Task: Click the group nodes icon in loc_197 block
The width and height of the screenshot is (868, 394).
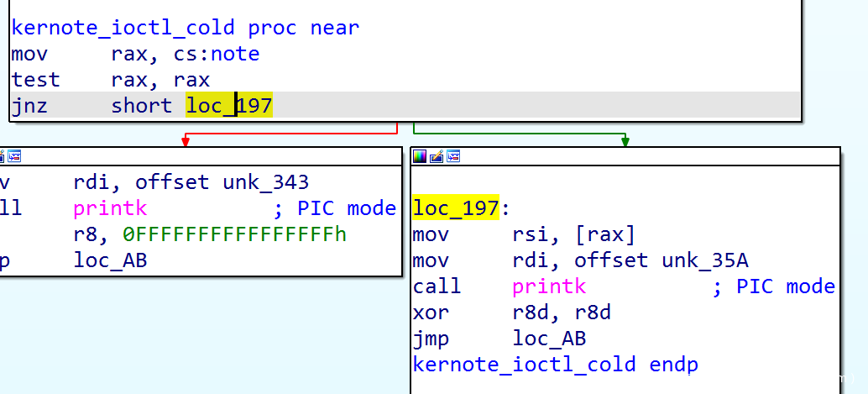Action: [x=454, y=156]
